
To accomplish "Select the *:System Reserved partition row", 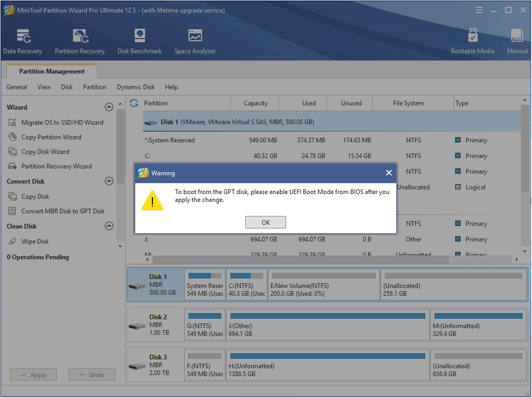I will pos(332,140).
